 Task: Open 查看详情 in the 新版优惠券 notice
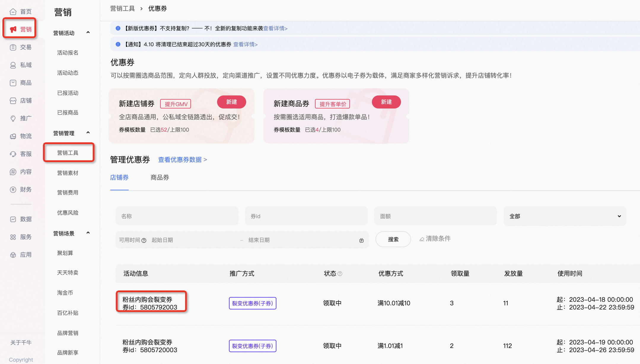(x=275, y=28)
